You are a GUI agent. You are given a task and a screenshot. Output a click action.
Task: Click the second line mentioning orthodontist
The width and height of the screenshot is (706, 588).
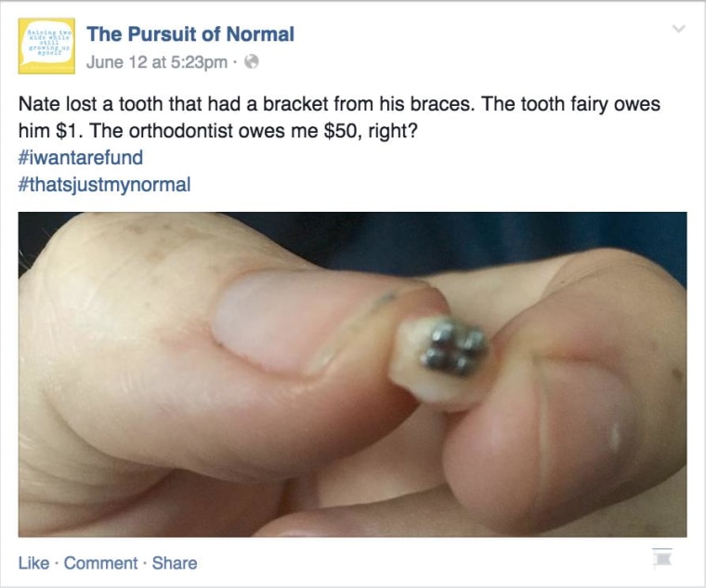point(218,131)
